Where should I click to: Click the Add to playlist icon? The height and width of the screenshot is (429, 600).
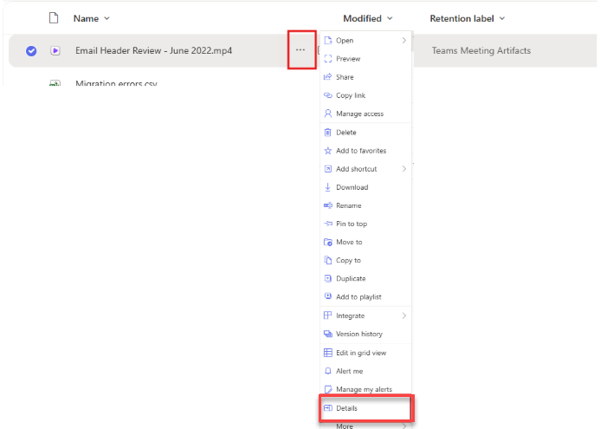[328, 297]
